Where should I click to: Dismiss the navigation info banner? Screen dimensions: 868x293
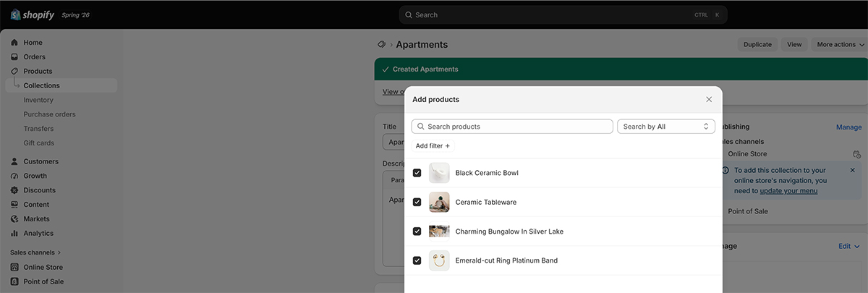(852, 170)
